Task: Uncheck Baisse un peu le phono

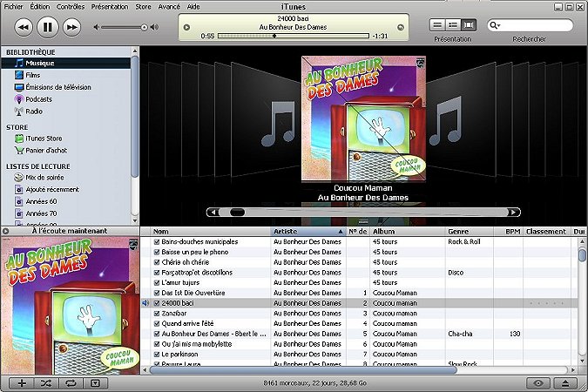Action: point(157,252)
